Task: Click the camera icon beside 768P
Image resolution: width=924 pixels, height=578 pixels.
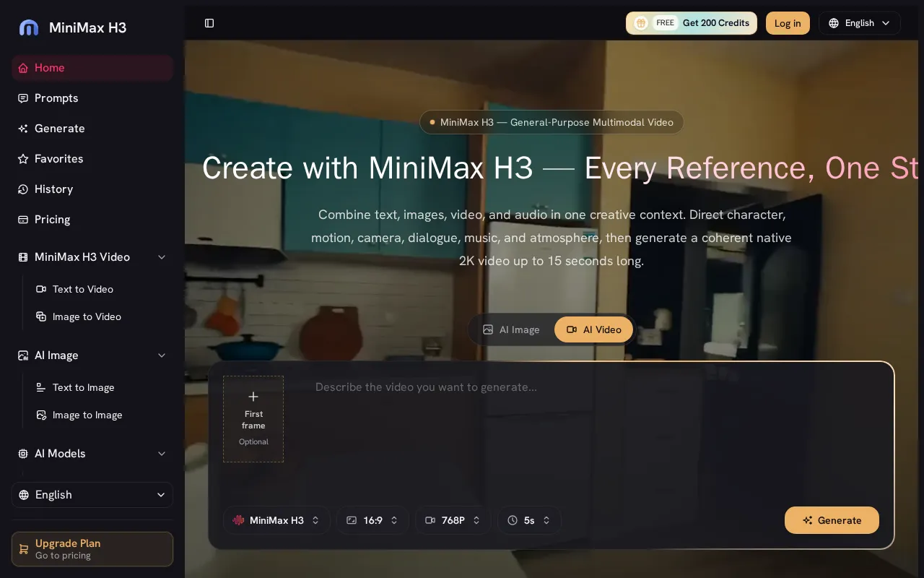Action: tap(430, 520)
